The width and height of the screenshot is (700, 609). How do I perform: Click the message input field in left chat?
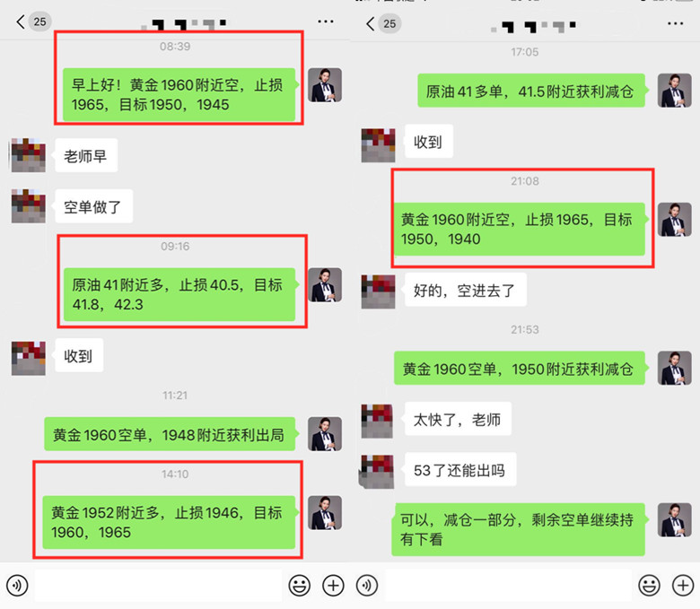tap(159, 585)
